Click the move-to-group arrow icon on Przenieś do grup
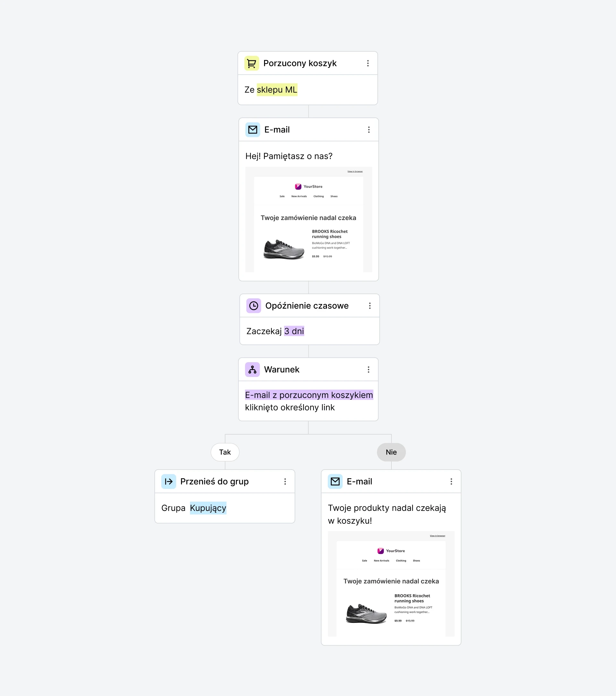This screenshot has width=616, height=696. (x=168, y=481)
